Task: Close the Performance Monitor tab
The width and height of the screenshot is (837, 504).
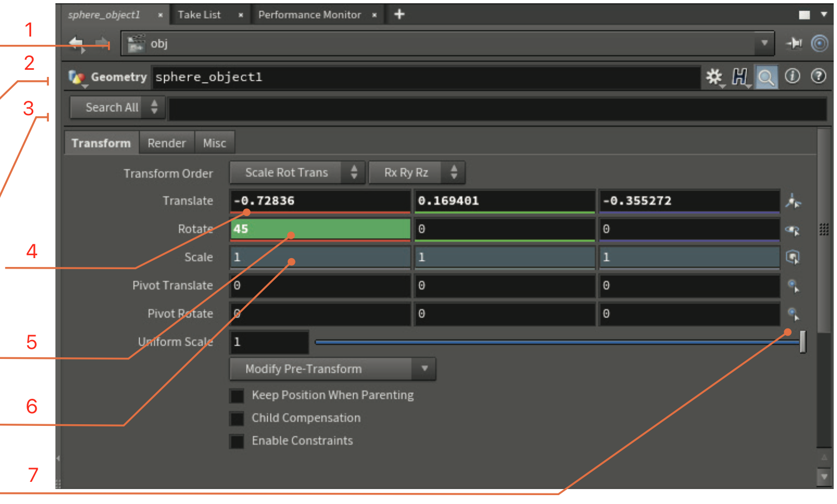Action: point(375,15)
